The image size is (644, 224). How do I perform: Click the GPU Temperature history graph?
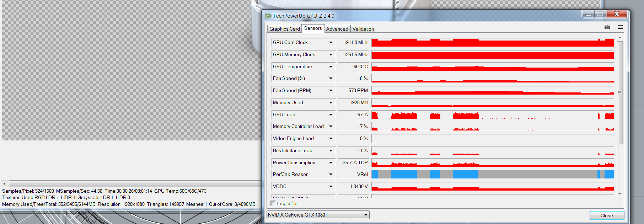pyautogui.click(x=493, y=66)
